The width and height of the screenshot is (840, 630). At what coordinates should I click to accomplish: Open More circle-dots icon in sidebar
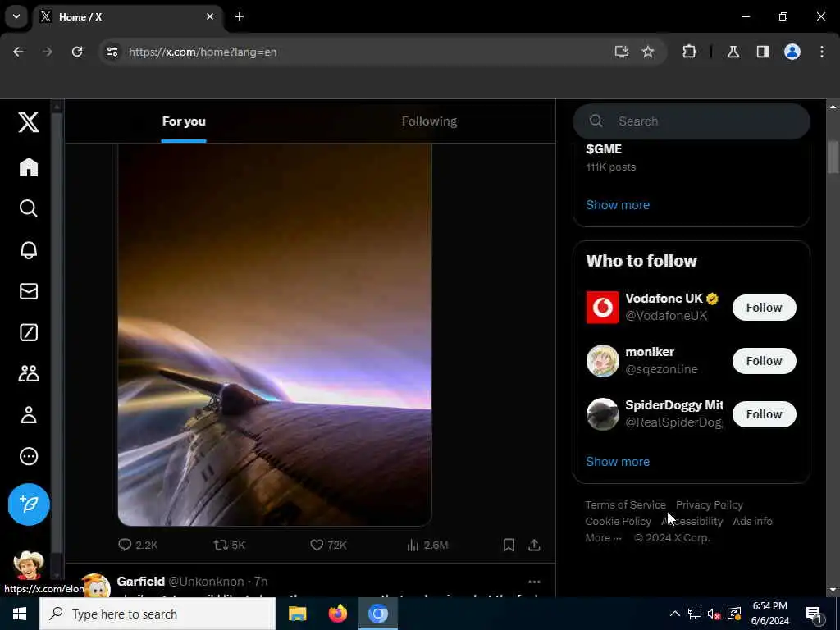(29, 456)
